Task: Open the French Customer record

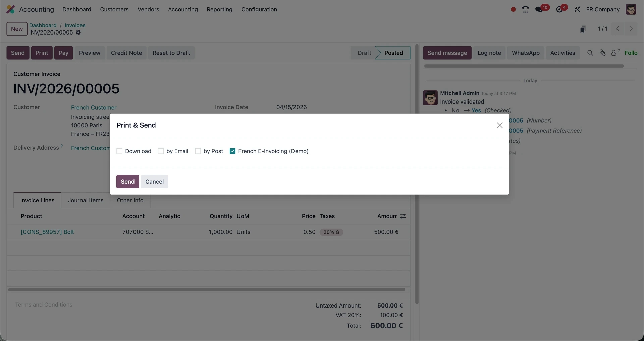Action: click(x=94, y=107)
